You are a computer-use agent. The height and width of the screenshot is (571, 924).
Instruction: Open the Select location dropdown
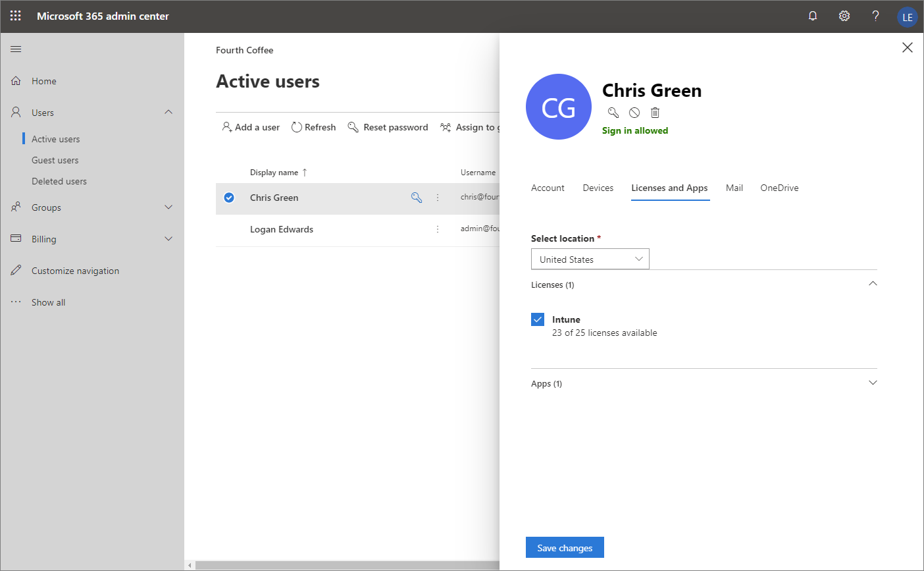click(590, 259)
